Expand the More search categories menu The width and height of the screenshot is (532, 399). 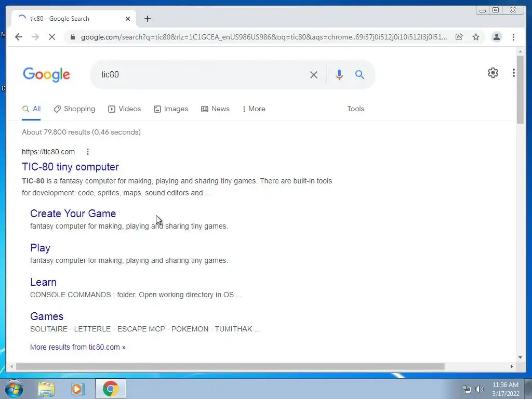pyautogui.click(x=254, y=109)
